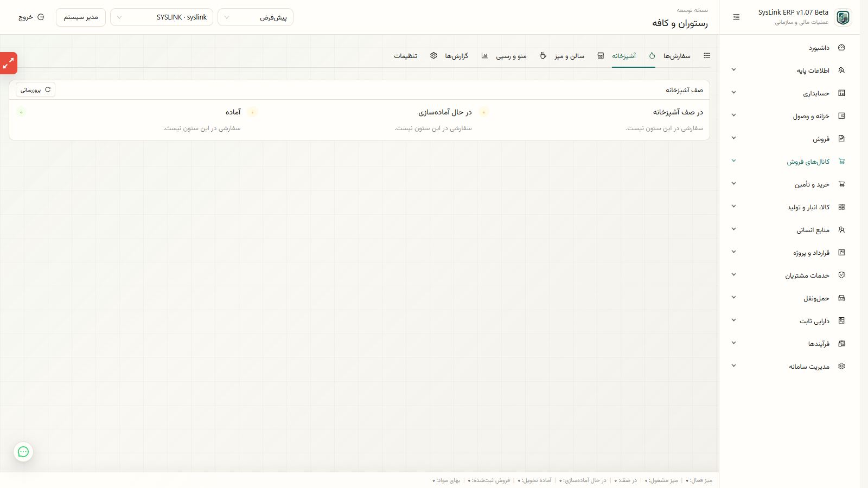The height and width of the screenshot is (488, 868).
Task: Click the list icon beside سفارش‌ها tab
Action: (x=707, y=56)
